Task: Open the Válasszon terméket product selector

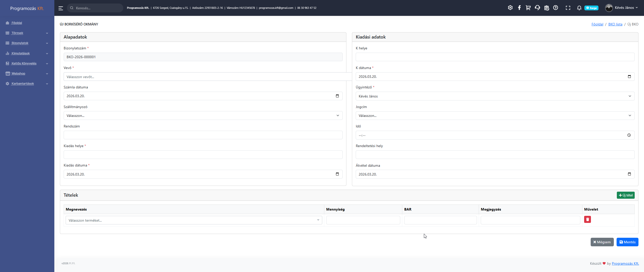Action: click(194, 220)
